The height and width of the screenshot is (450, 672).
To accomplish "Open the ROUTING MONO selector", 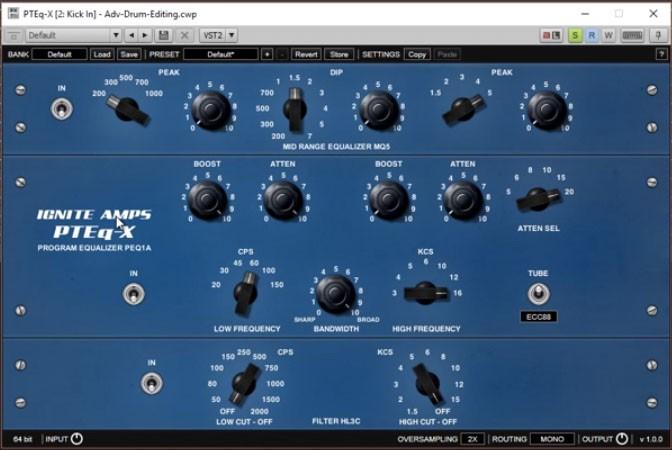I will point(552,439).
